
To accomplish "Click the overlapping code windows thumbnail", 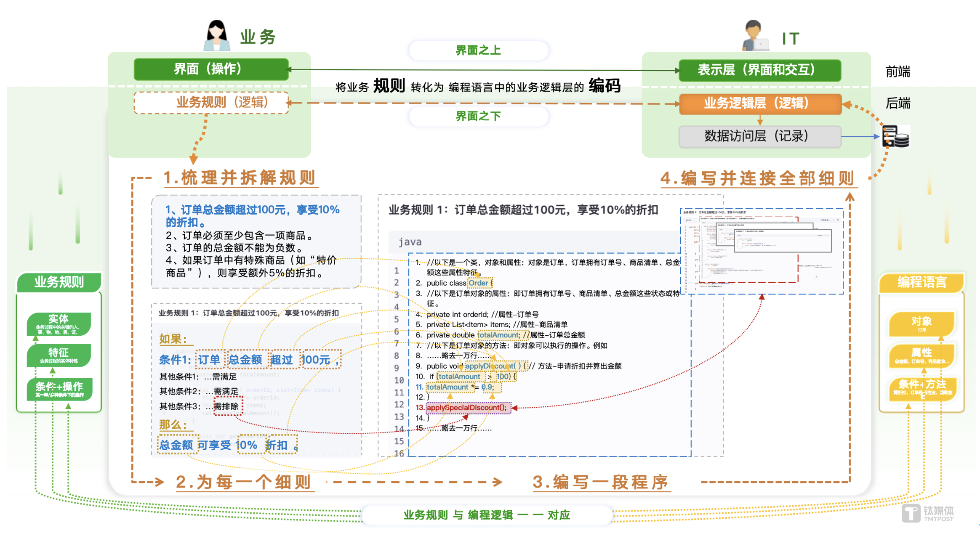I will click(762, 251).
